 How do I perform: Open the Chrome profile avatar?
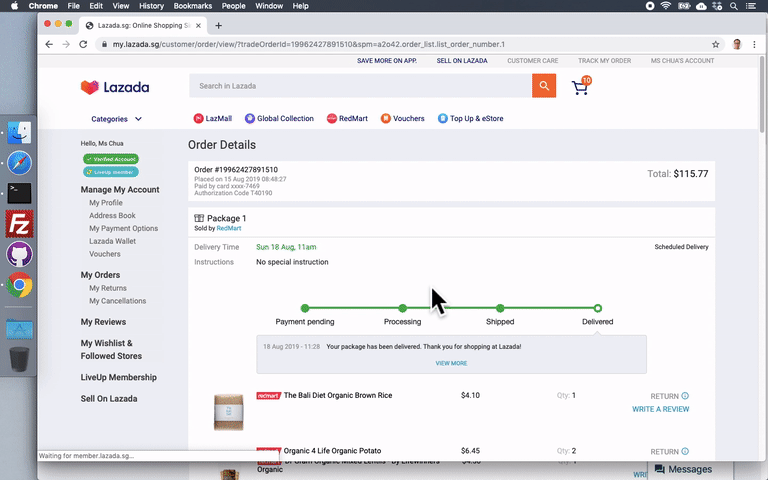737,44
